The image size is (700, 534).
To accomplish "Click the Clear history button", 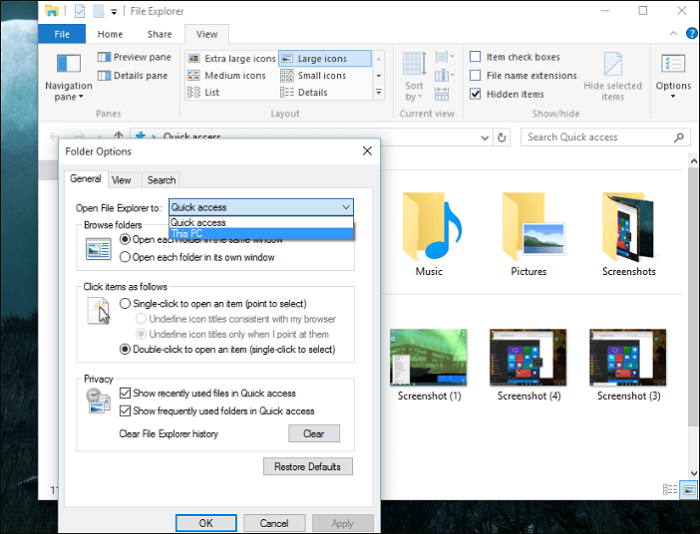I will click(314, 434).
